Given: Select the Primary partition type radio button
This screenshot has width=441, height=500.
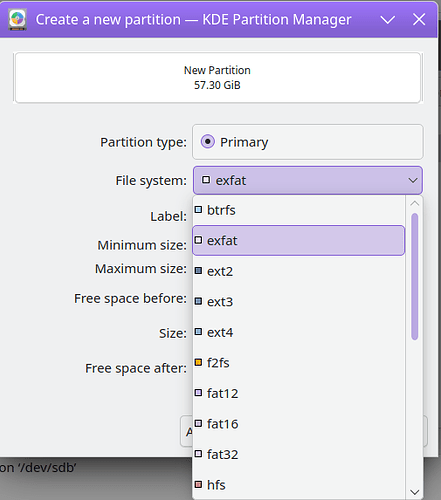Looking at the screenshot, I should click(208, 142).
